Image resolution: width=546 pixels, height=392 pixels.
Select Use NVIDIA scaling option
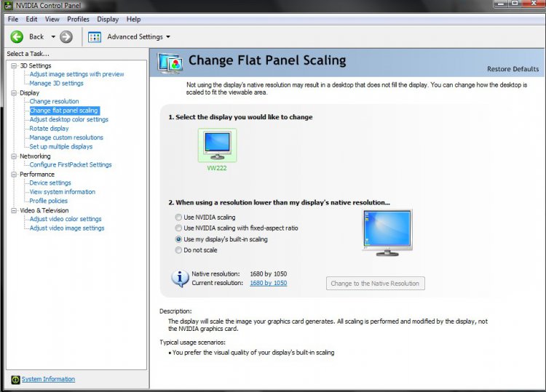coord(178,217)
